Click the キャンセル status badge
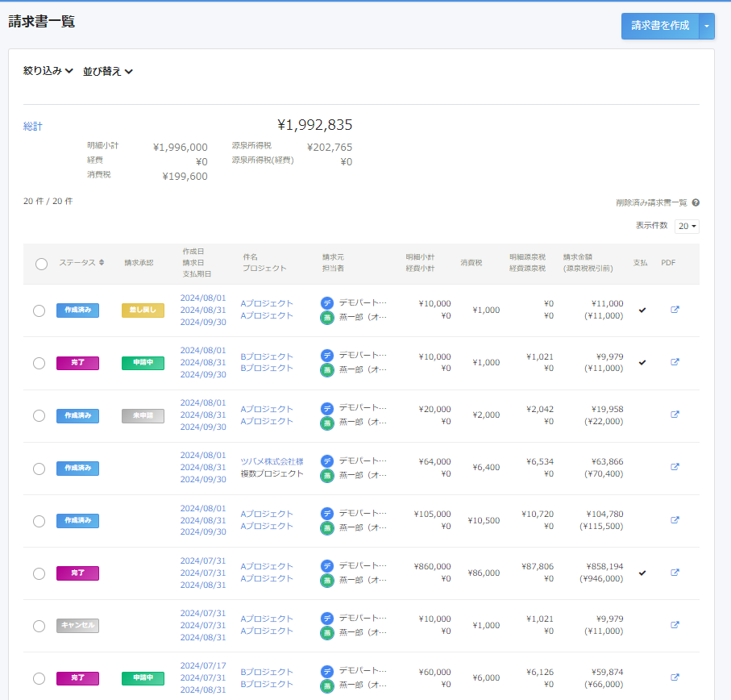Image resolution: width=731 pixels, height=700 pixels. (x=78, y=625)
